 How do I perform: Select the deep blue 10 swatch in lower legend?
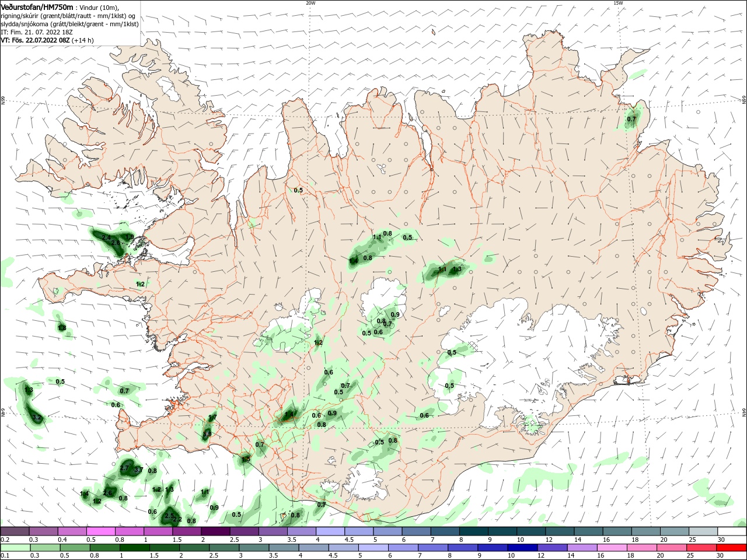(x=522, y=548)
